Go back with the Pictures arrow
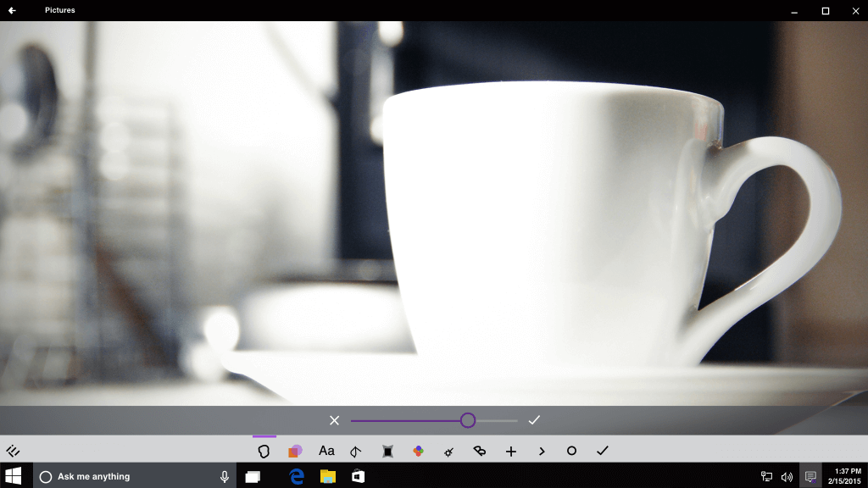The image size is (868, 488). (12, 10)
